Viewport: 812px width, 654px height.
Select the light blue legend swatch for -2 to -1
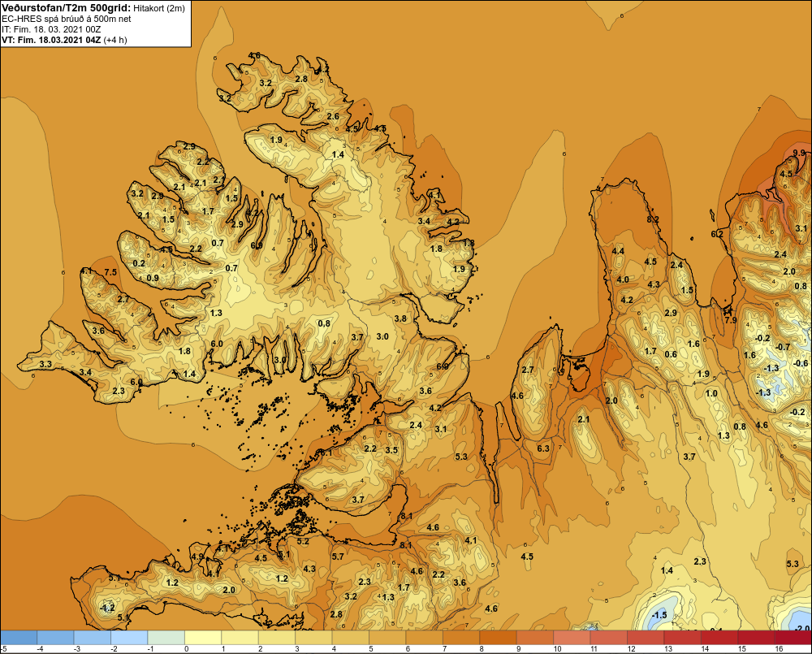pyautogui.click(x=129, y=637)
